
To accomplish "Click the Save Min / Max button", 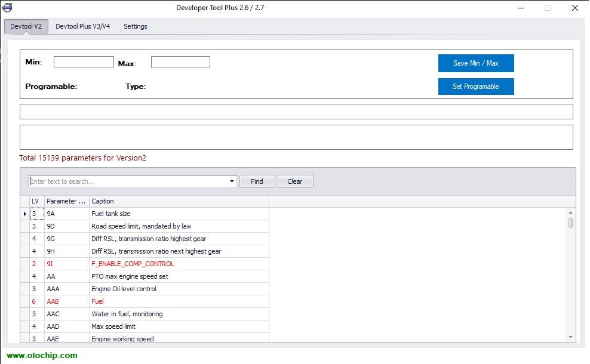I will point(476,63).
